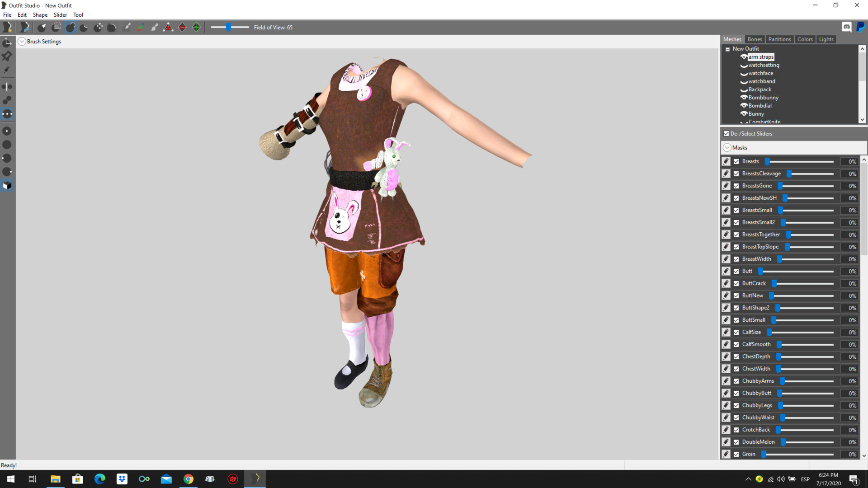868x488 pixels.
Task: Expand the Masks section
Action: click(727, 148)
